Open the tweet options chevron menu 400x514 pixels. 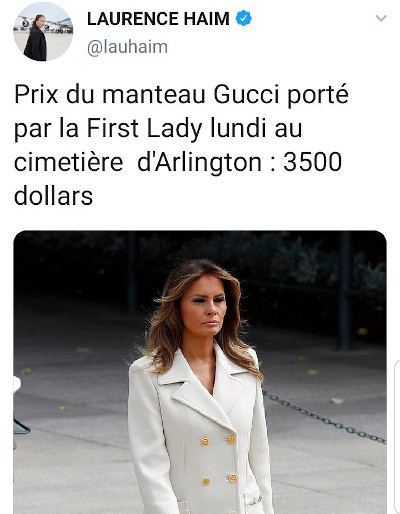(x=381, y=18)
